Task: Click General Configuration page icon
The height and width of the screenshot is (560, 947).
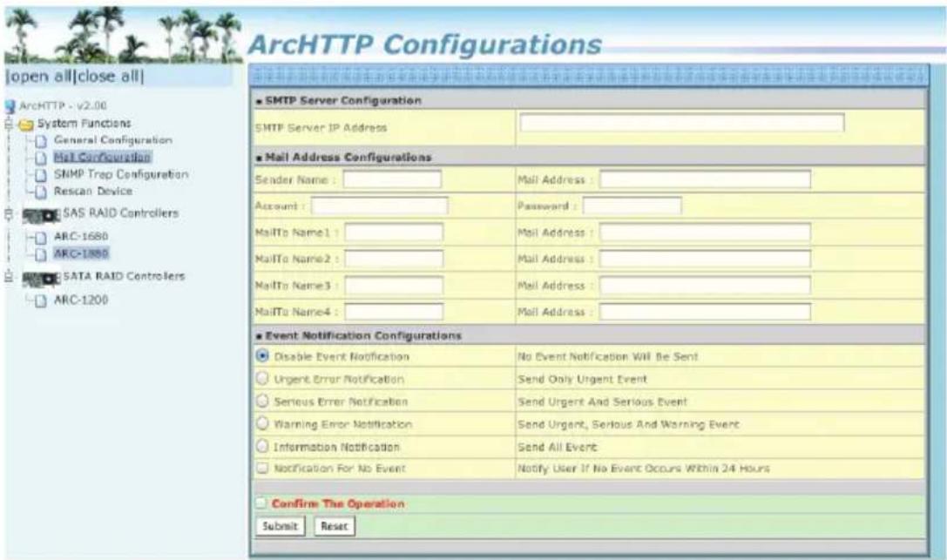Action: (x=40, y=141)
